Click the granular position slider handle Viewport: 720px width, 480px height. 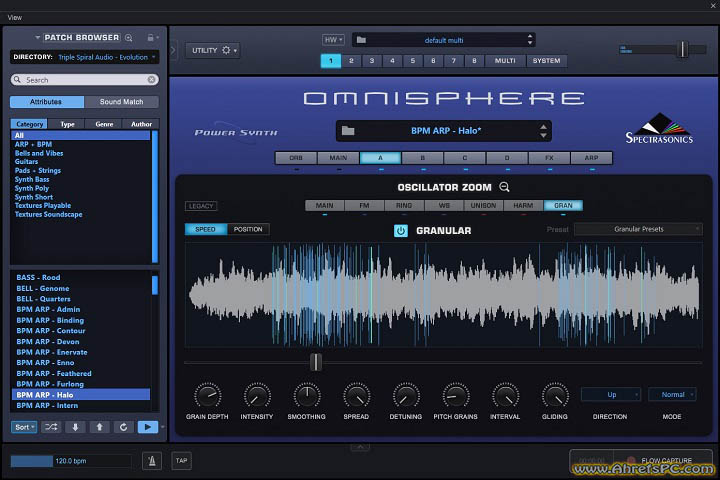[x=315, y=362]
